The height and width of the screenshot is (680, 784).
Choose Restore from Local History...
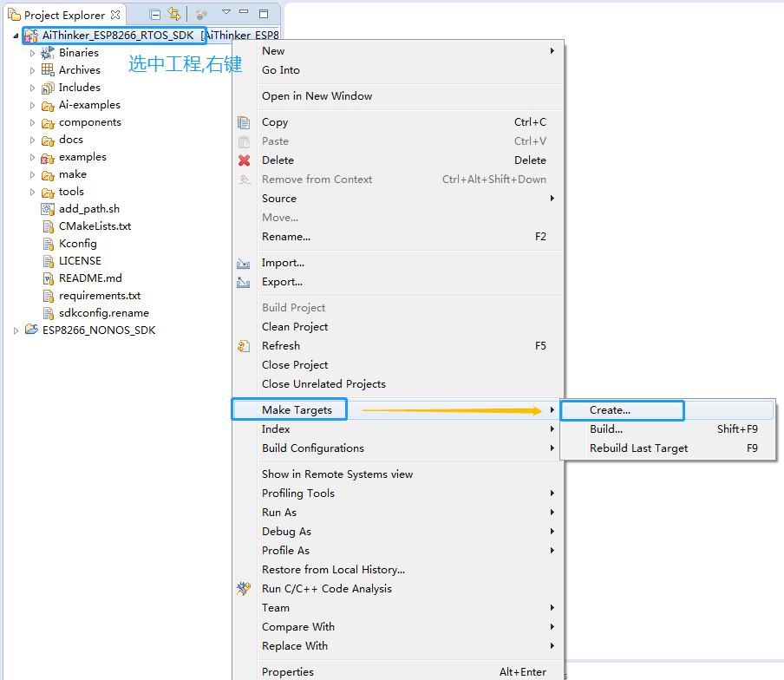pos(398,570)
